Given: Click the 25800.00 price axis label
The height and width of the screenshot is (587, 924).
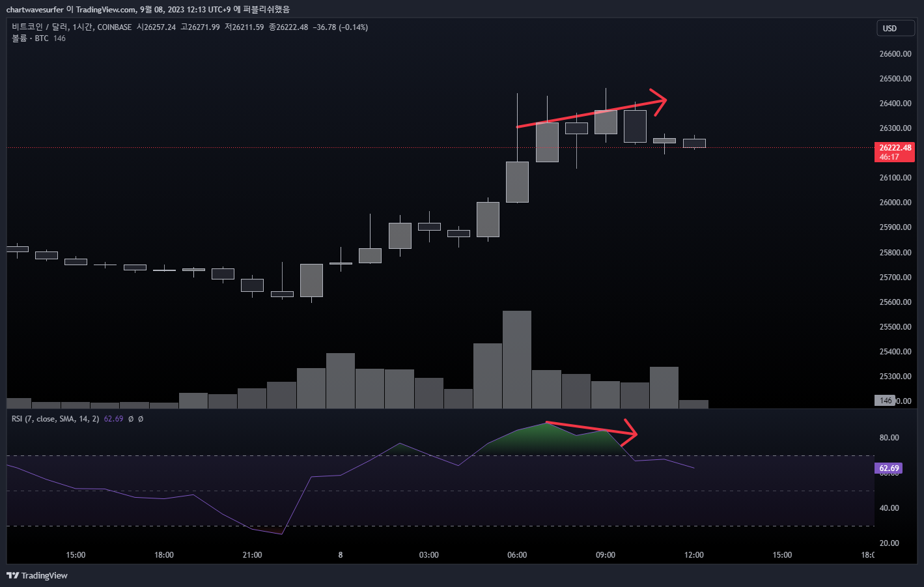Looking at the screenshot, I should coord(895,253).
